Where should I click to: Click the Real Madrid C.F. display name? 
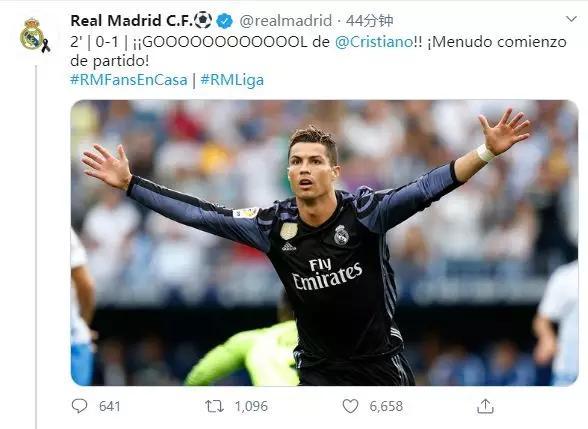tap(131, 21)
